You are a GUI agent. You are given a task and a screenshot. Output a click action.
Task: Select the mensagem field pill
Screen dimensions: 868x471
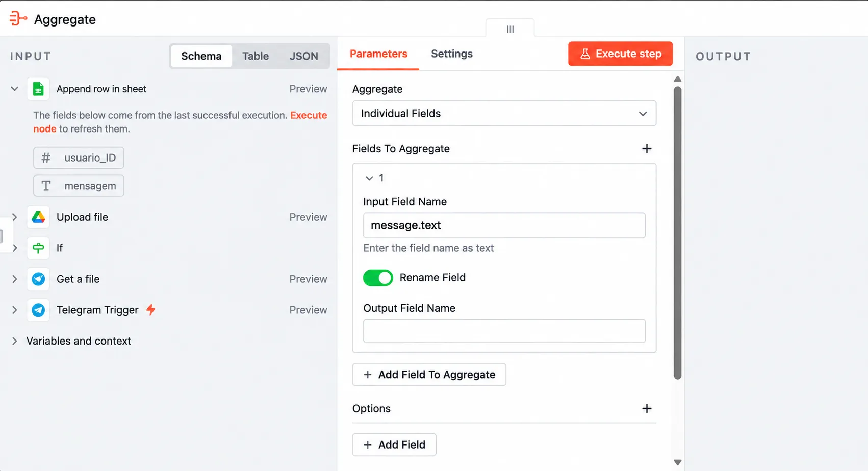(x=79, y=186)
